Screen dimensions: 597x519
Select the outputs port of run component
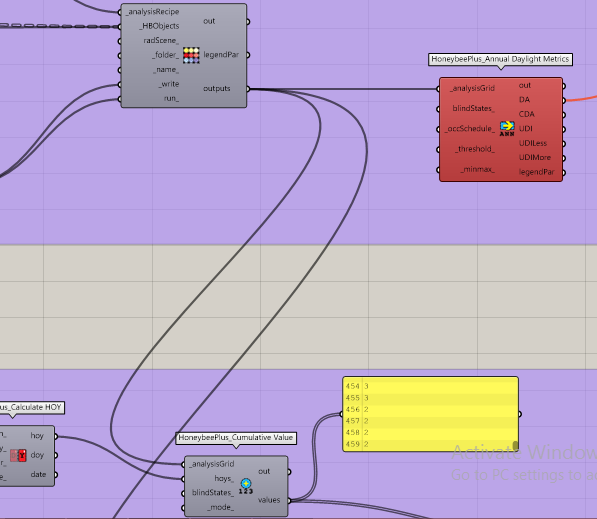pos(248,89)
